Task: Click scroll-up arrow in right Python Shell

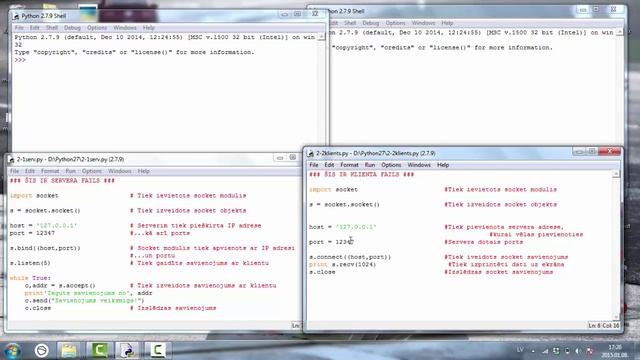Action: (620, 33)
